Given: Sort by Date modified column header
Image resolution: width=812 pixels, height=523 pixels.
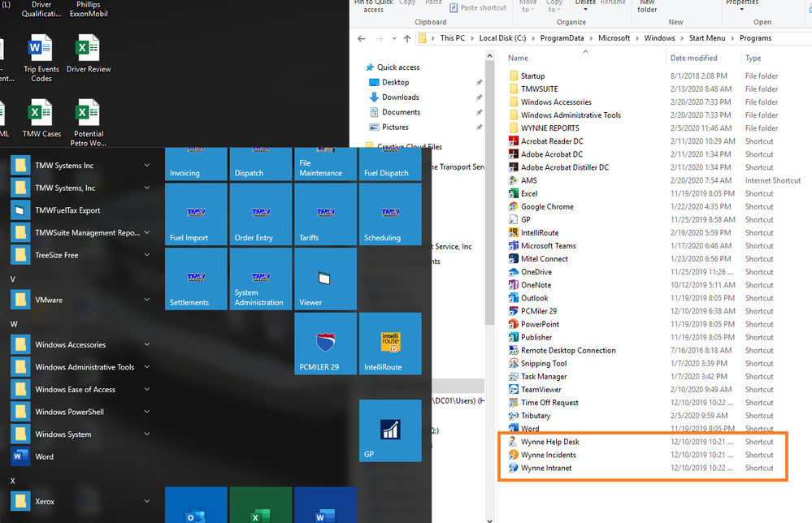Looking at the screenshot, I should 693,58.
